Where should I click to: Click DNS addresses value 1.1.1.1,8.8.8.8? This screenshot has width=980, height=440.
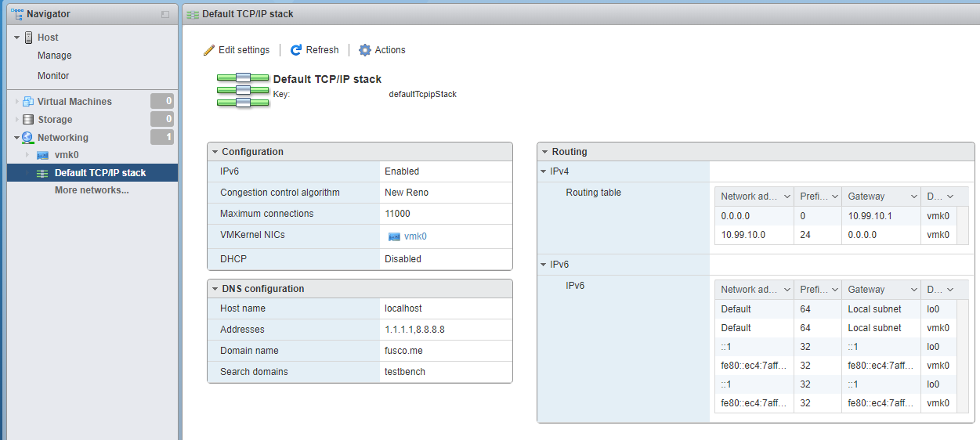coord(414,330)
